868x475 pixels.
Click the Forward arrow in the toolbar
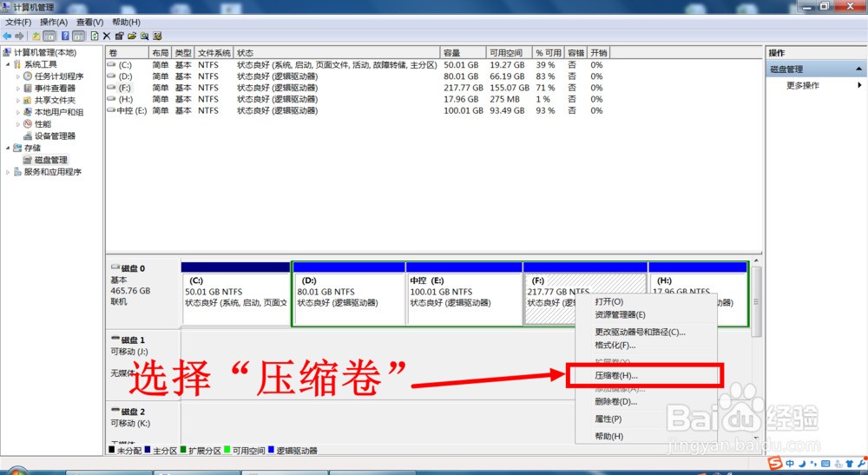(x=19, y=36)
